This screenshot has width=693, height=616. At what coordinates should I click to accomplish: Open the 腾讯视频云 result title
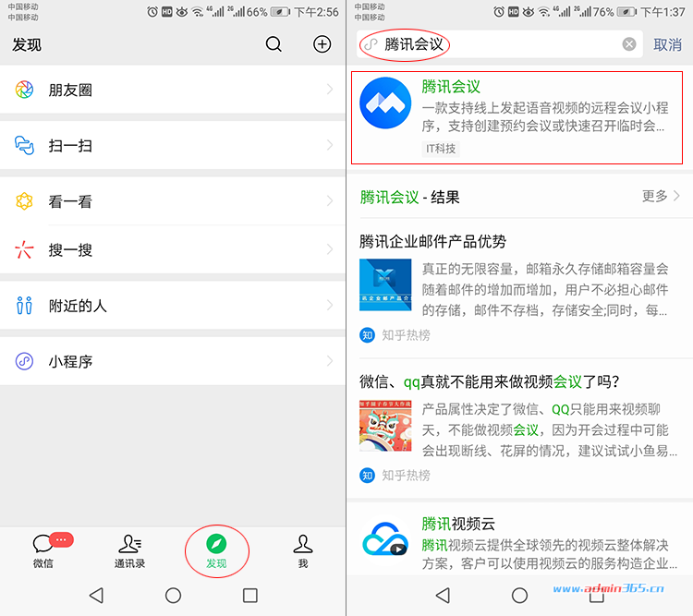click(458, 524)
